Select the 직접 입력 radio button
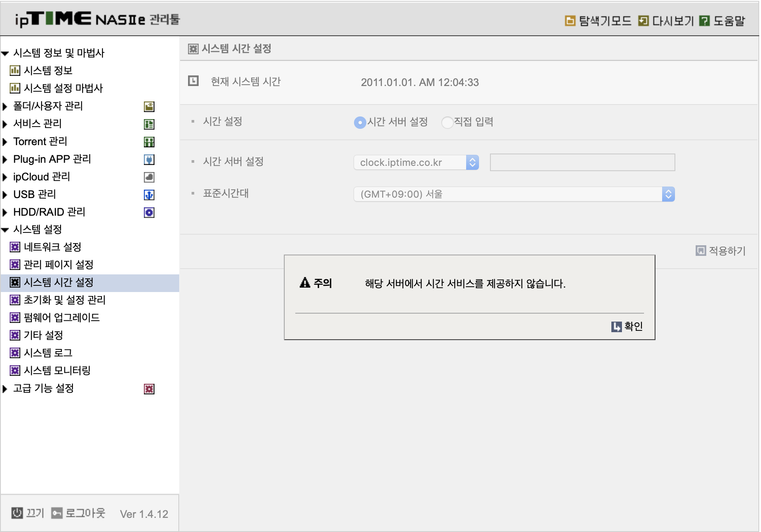Image resolution: width=761 pixels, height=532 pixels. [447, 122]
